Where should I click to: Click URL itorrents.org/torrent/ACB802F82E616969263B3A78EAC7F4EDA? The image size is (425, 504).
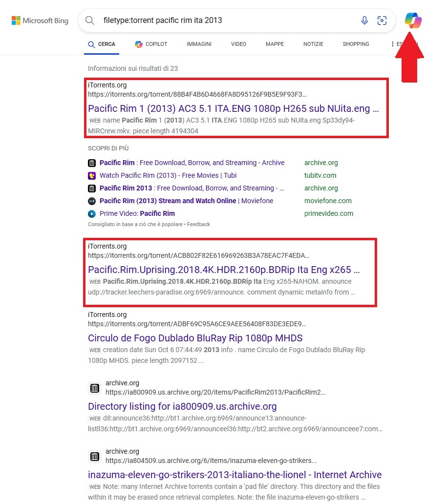pos(199,256)
